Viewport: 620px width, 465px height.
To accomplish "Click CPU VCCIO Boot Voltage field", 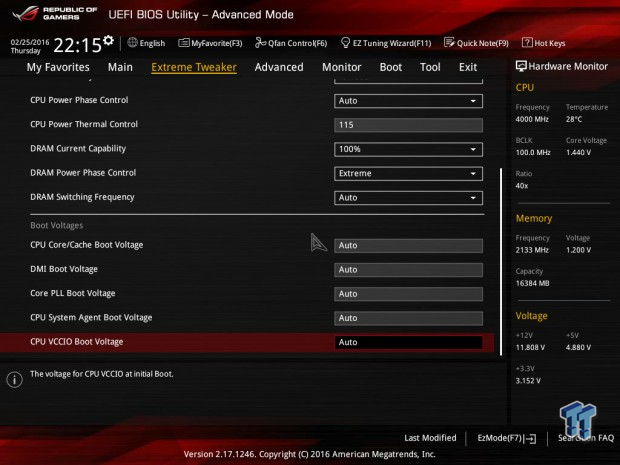I will [x=408, y=342].
